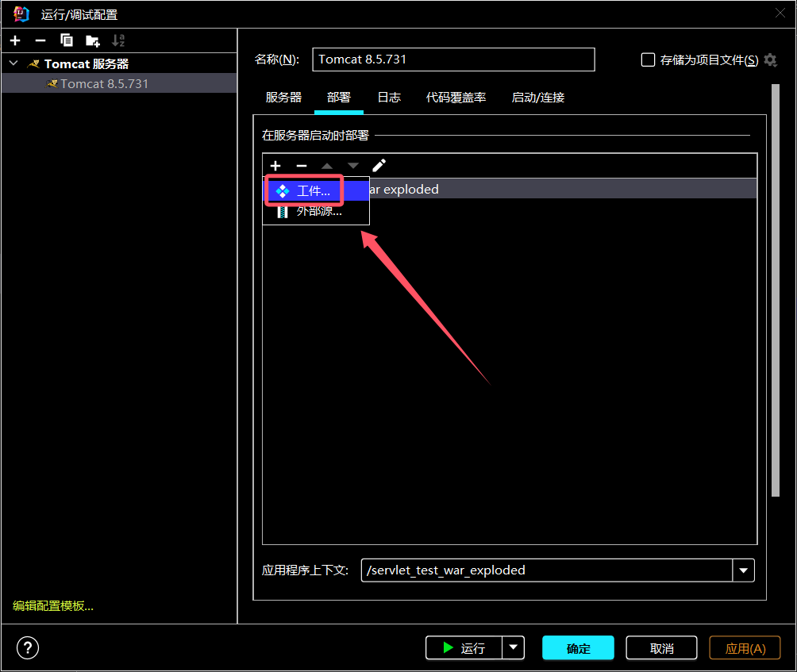This screenshot has height=672, width=797.
Task: Click the 运行 button
Action: click(x=464, y=647)
